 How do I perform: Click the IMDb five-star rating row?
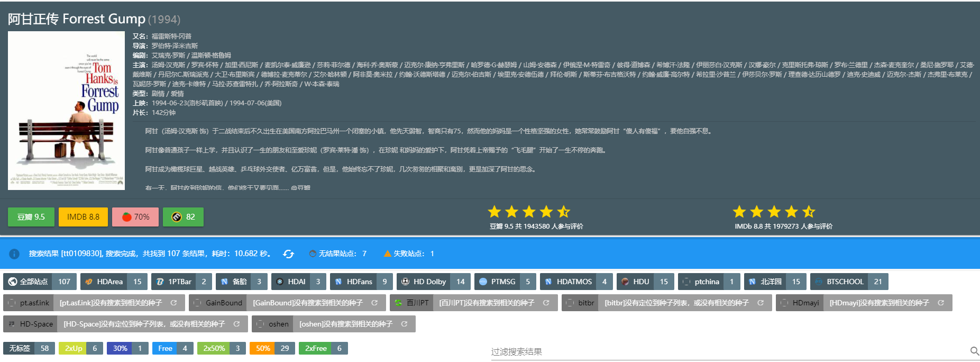click(x=774, y=212)
